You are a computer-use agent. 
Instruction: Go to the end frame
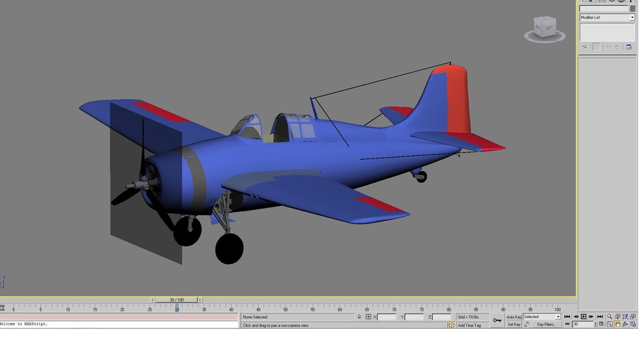coord(600,316)
